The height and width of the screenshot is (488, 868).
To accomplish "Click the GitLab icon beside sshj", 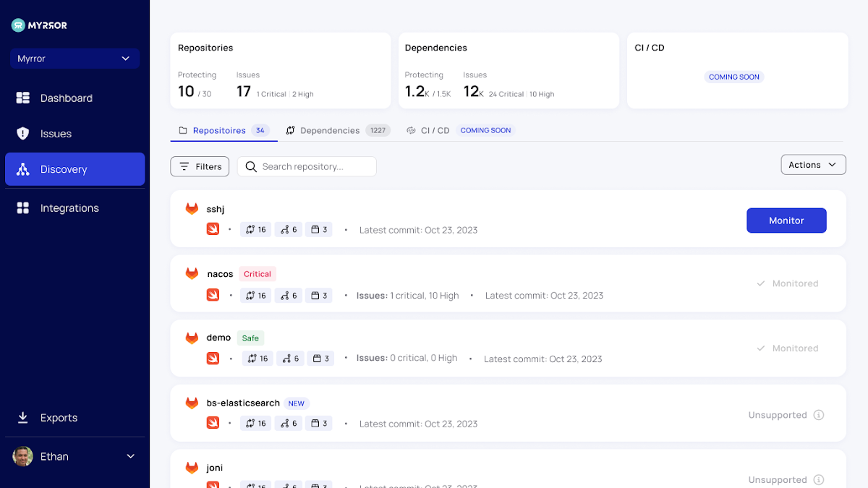I will point(192,209).
